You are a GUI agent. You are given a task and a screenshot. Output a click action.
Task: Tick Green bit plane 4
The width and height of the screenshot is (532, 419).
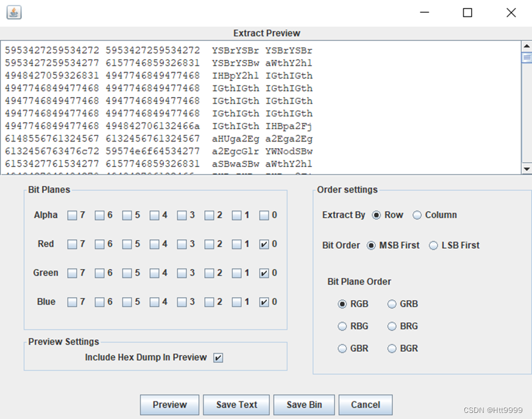pyautogui.click(x=154, y=273)
